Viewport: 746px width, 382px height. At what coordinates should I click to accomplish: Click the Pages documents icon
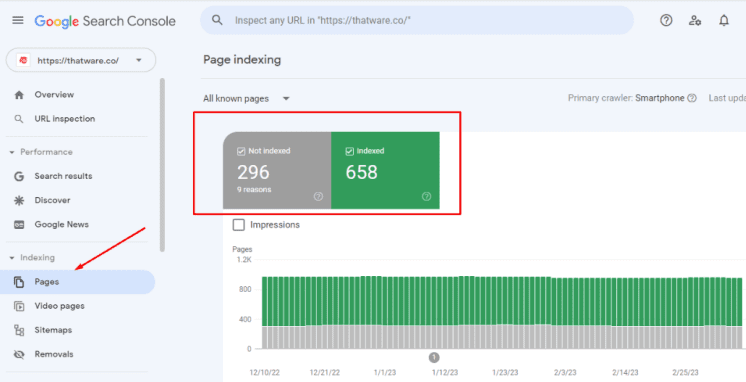[19, 282]
